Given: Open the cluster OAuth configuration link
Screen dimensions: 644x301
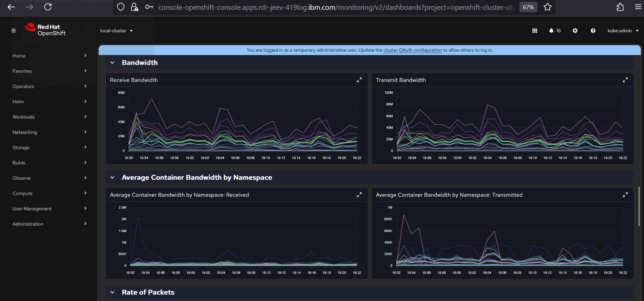Looking at the screenshot, I should pyautogui.click(x=412, y=50).
